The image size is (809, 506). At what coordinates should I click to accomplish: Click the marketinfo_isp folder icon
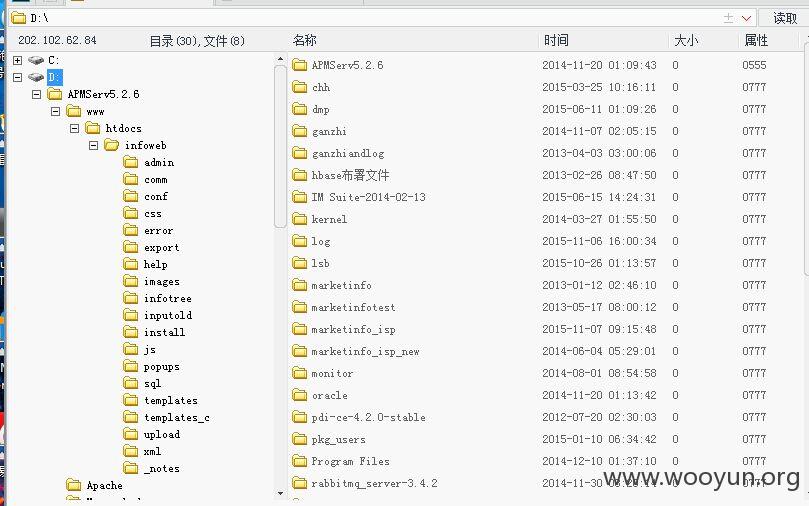pyautogui.click(x=299, y=329)
